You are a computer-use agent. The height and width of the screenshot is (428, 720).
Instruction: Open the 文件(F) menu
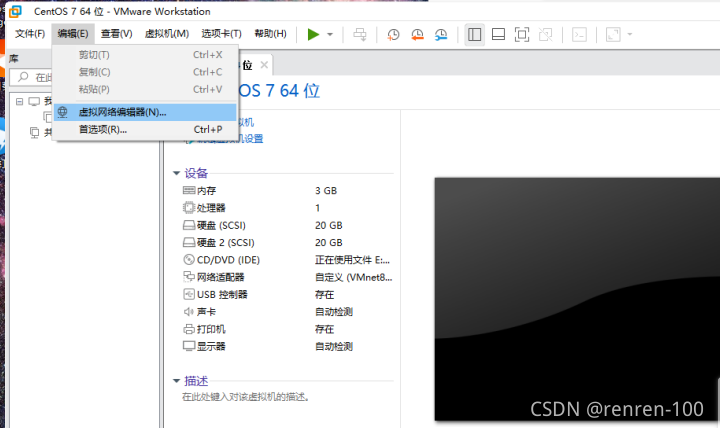coord(30,34)
